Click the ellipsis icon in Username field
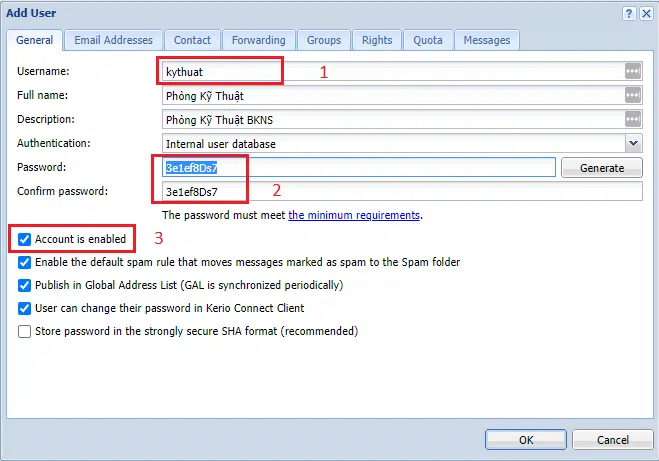This screenshot has width=659, height=461. pyautogui.click(x=632, y=72)
